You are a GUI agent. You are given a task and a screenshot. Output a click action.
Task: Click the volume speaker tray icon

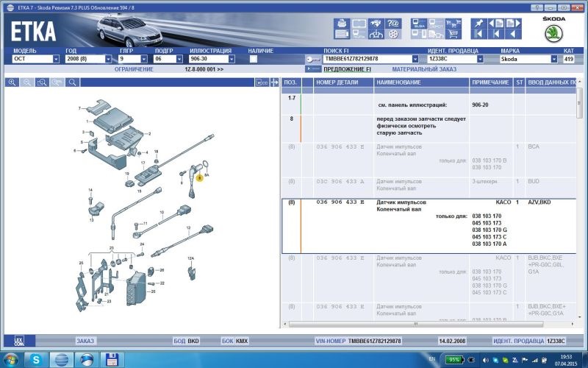pos(487,360)
